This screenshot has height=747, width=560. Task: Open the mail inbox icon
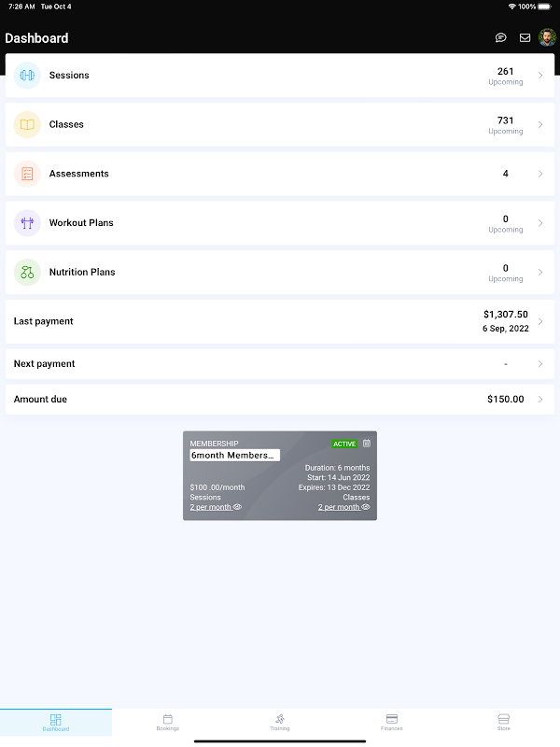point(525,37)
